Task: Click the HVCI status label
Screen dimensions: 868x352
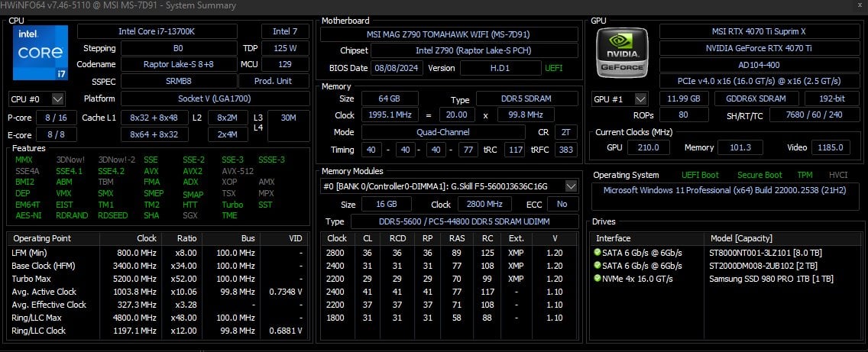Action: click(838, 175)
